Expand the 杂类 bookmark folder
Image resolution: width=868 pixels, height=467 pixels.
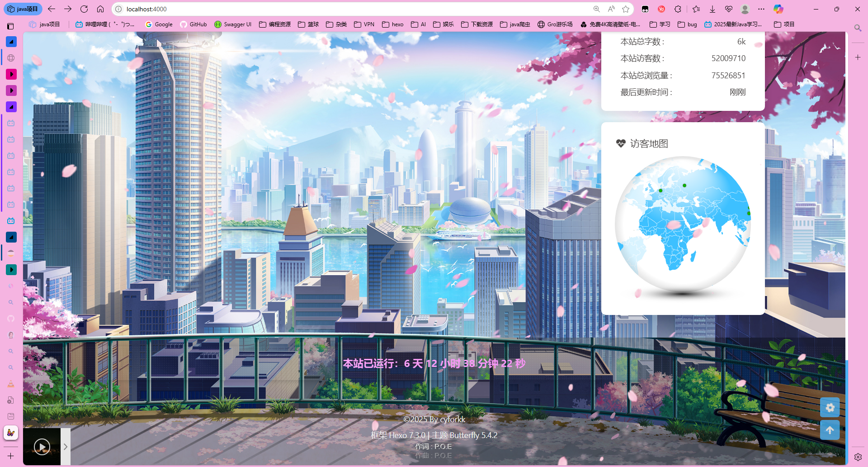coord(336,24)
